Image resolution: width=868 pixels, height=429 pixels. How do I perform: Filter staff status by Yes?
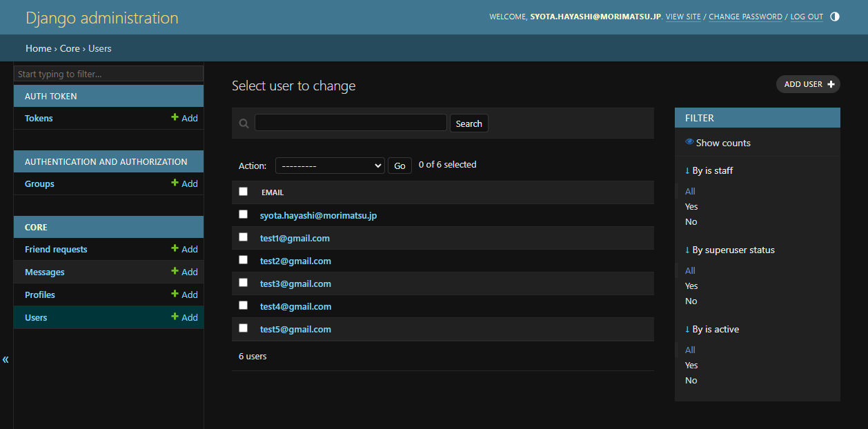[691, 206]
